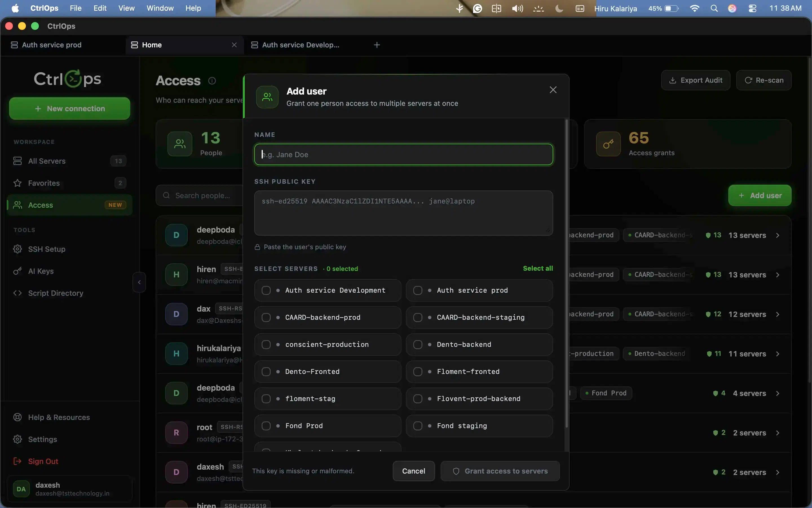Click the Grammarly icon in the menu bar

(477, 8)
